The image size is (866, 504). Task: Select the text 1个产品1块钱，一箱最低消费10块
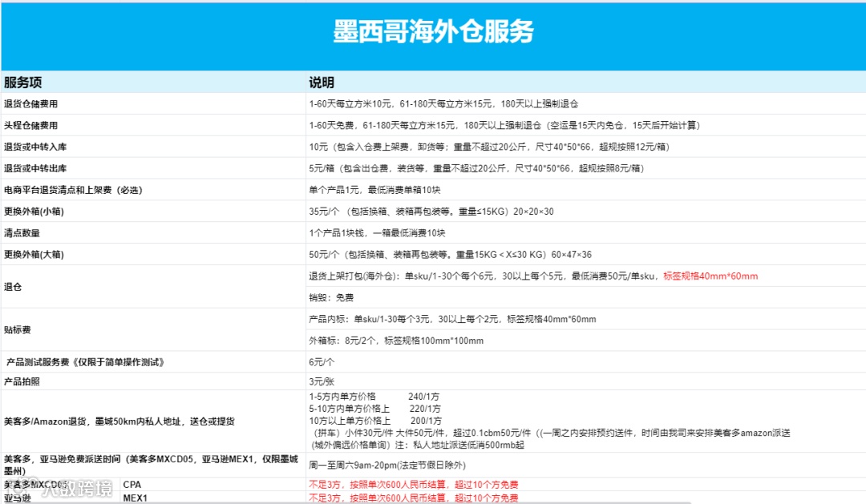(377, 233)
